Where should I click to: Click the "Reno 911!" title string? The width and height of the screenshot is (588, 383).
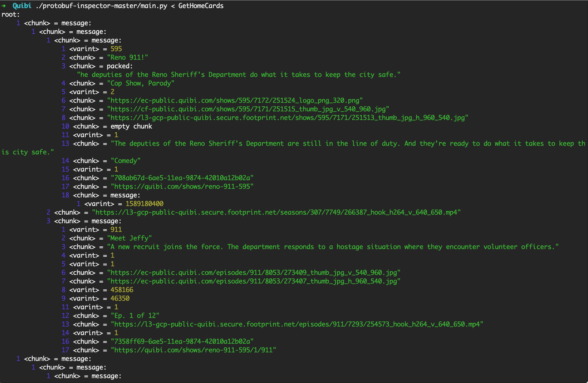coord(128,58)
